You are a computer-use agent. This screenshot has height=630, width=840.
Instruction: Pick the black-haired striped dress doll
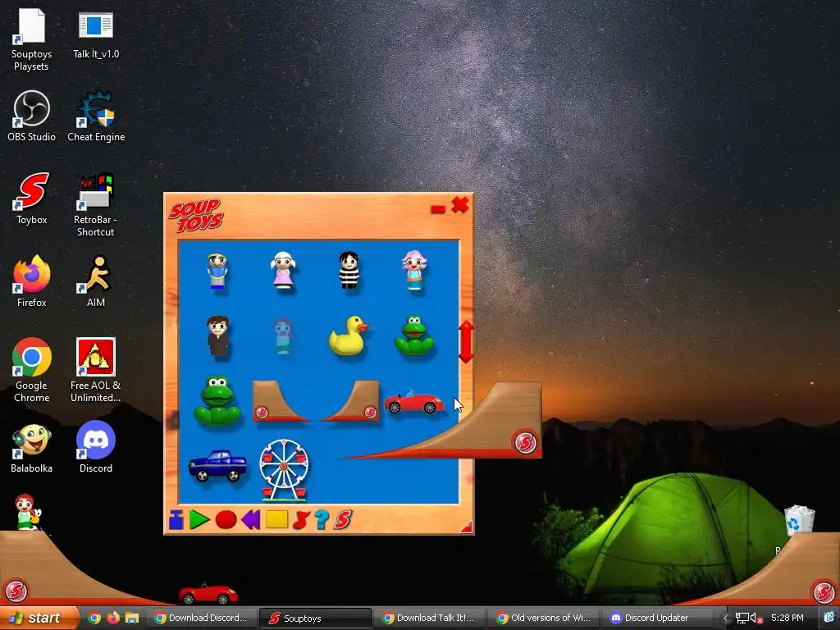click(x=349, y=270)
